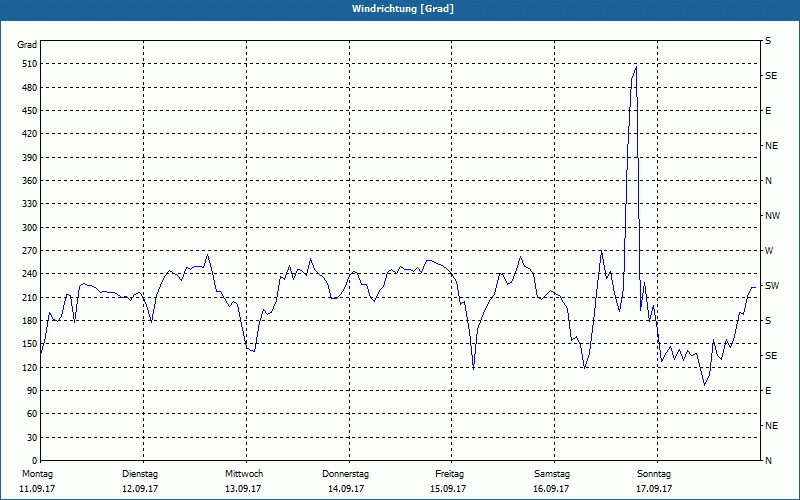Screen dimensions: 800x500
Task: Click the 'Sonntag' day label
Action: [654, 474]
